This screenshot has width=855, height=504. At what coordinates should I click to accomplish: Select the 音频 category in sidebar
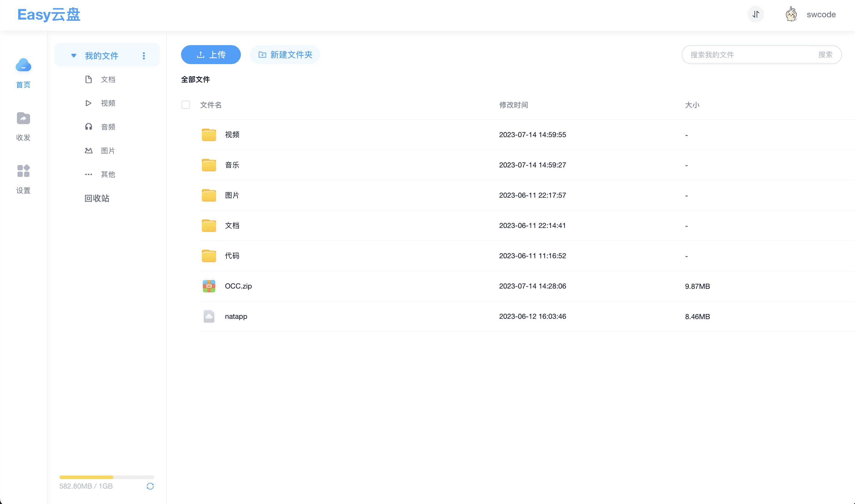(108, 127)
